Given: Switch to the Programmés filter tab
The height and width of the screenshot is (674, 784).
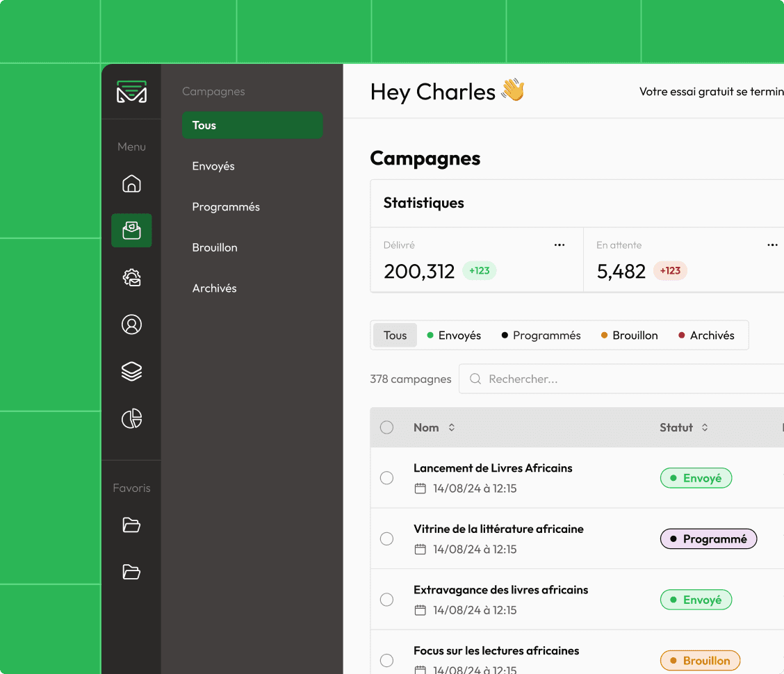Looking at the screenshot, I should [541, 335].
